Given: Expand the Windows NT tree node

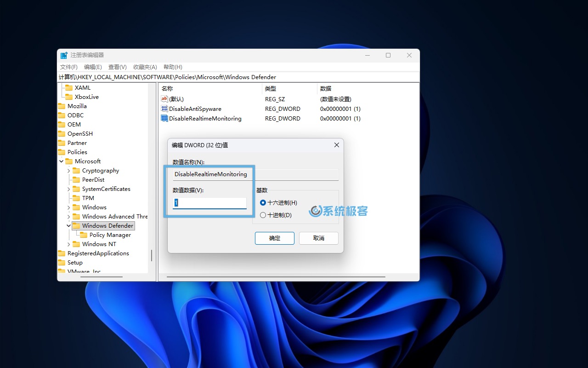Looking at the screenshot, I should pyautogui.click(x=68, y=244).
